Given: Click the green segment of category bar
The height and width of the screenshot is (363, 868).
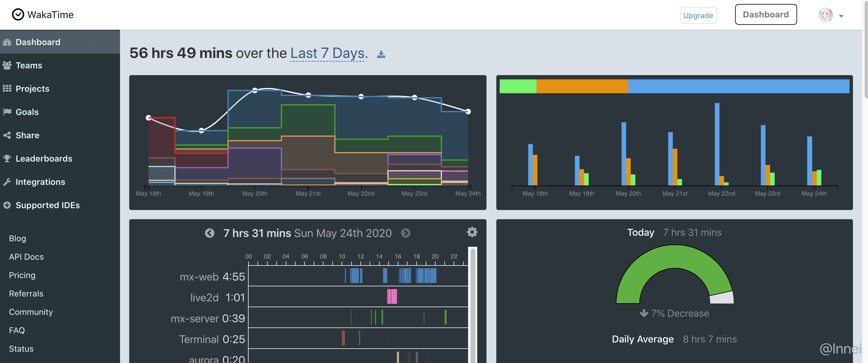Looking at the screenshot, I should [x=518, y=86].
